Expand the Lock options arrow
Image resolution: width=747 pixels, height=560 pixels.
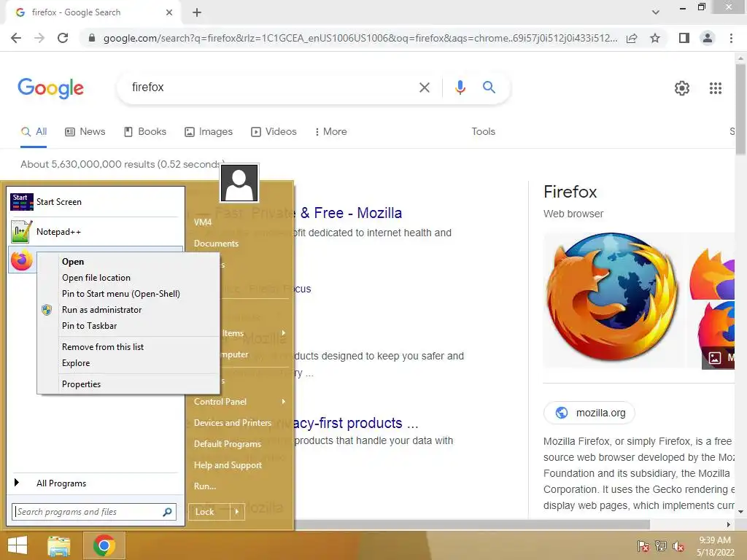(x=237, y=512)
